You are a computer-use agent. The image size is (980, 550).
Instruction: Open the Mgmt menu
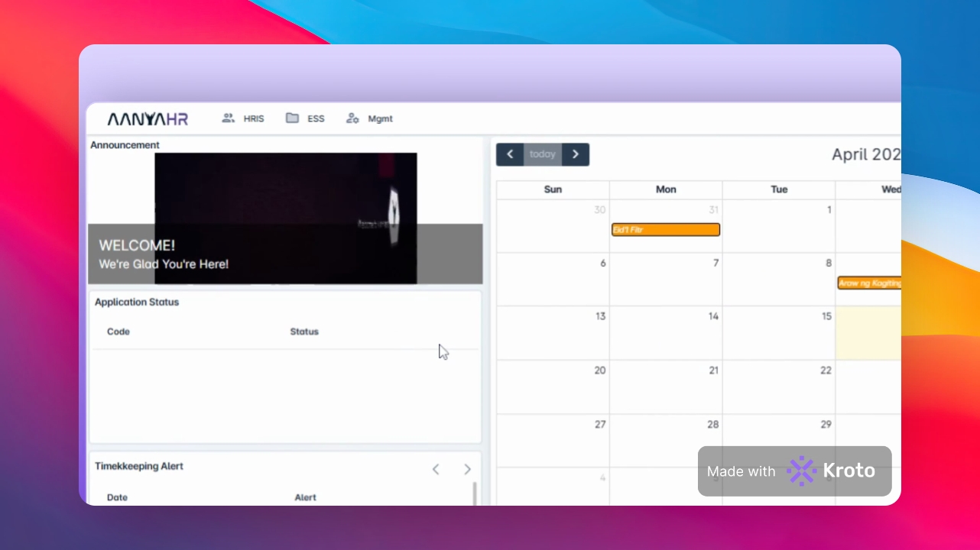coord(369,118)
